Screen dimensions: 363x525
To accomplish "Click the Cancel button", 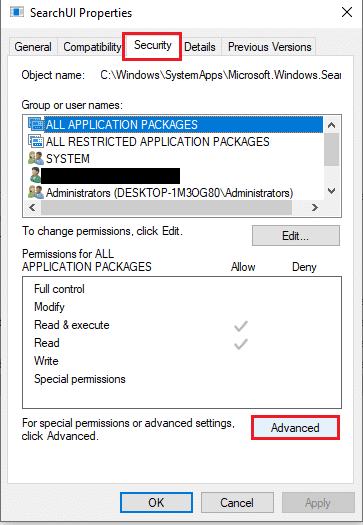I will pos(237,502).
